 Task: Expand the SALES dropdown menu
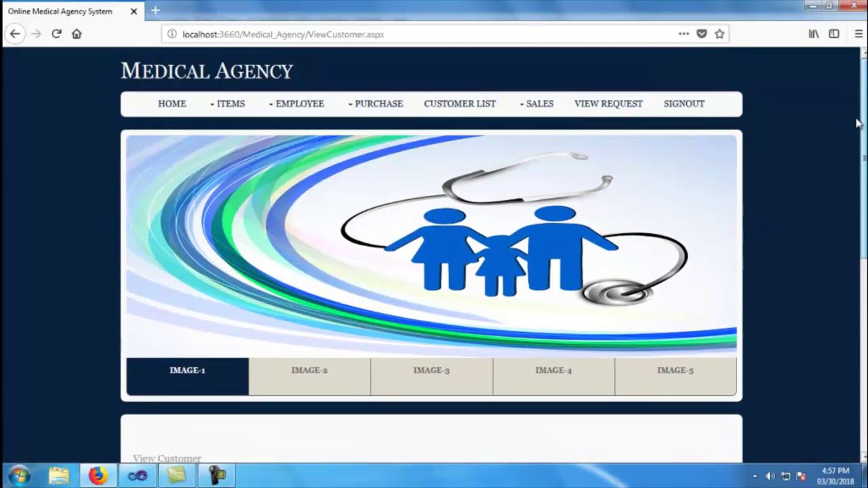pyautogui.click(x=536, y=104)
